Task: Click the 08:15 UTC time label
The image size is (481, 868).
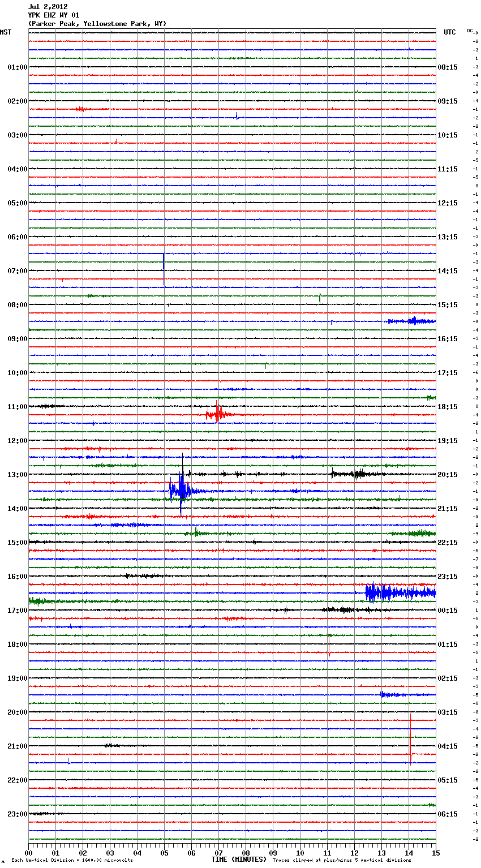Action: [448, 67]
